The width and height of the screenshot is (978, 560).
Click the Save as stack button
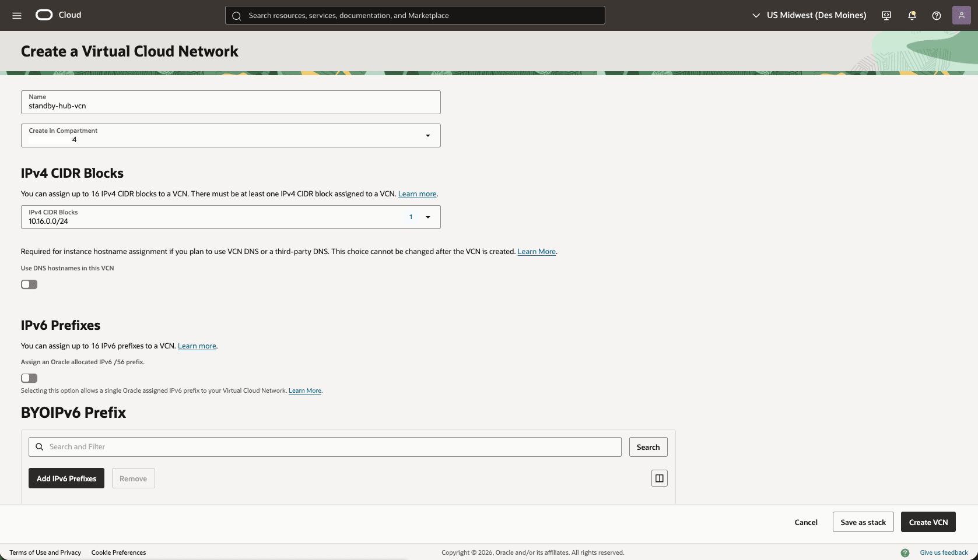[863, 522]
